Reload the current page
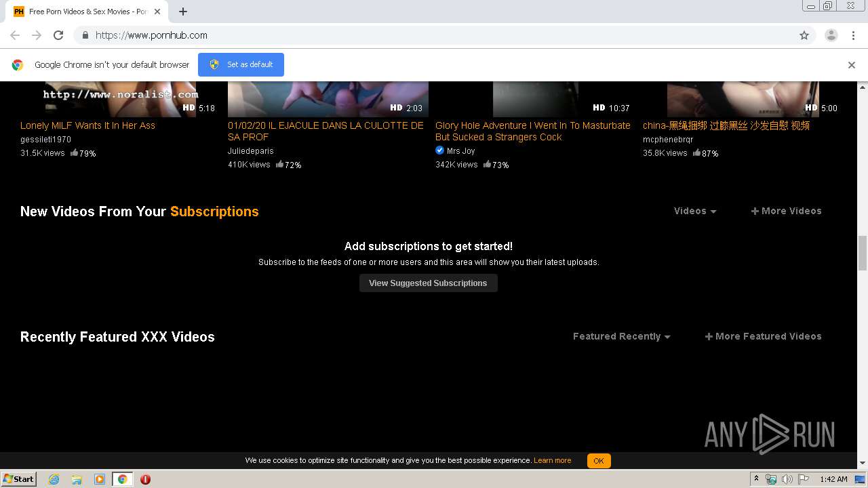 click(x=58, y=35)
